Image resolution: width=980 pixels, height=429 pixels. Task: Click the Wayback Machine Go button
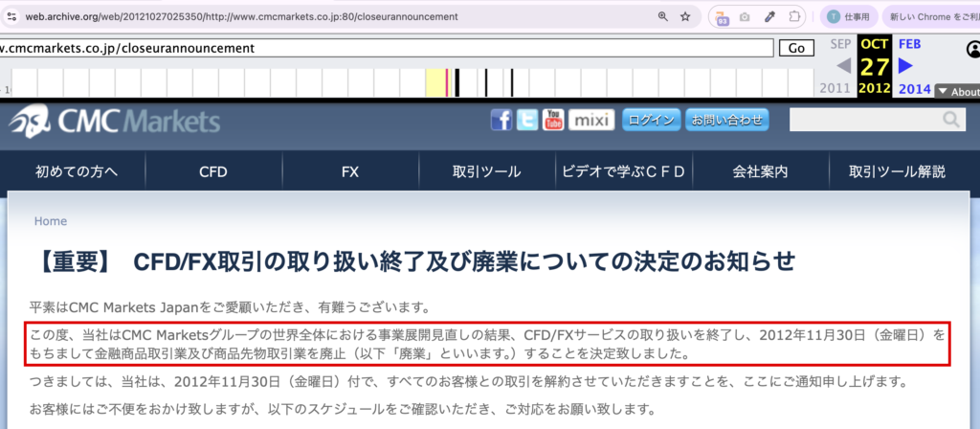click(x=796, y=48)
